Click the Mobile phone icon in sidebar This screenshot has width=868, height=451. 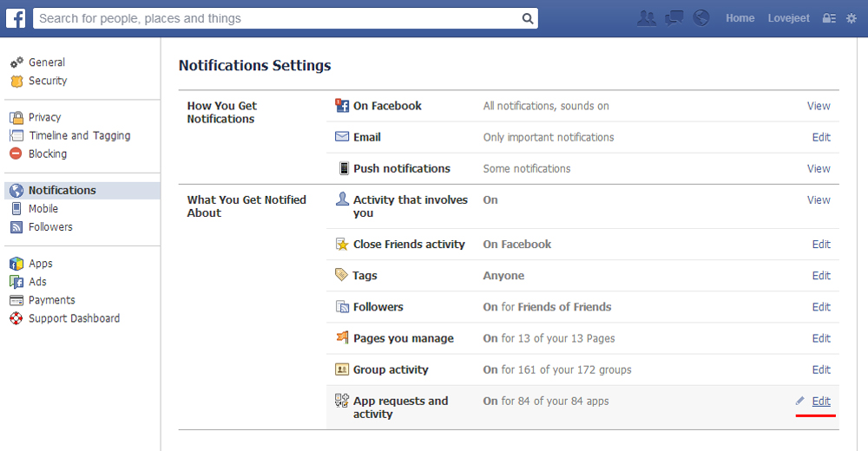pos(16,209)
